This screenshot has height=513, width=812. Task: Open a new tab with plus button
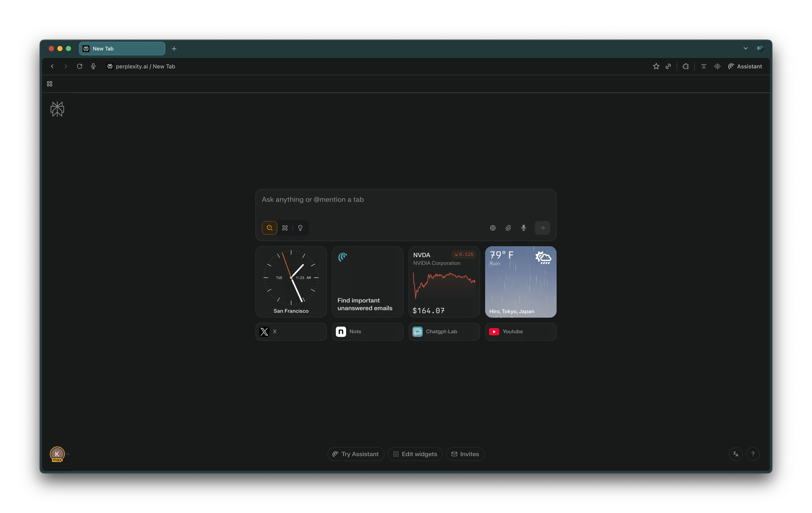[174, 49]
